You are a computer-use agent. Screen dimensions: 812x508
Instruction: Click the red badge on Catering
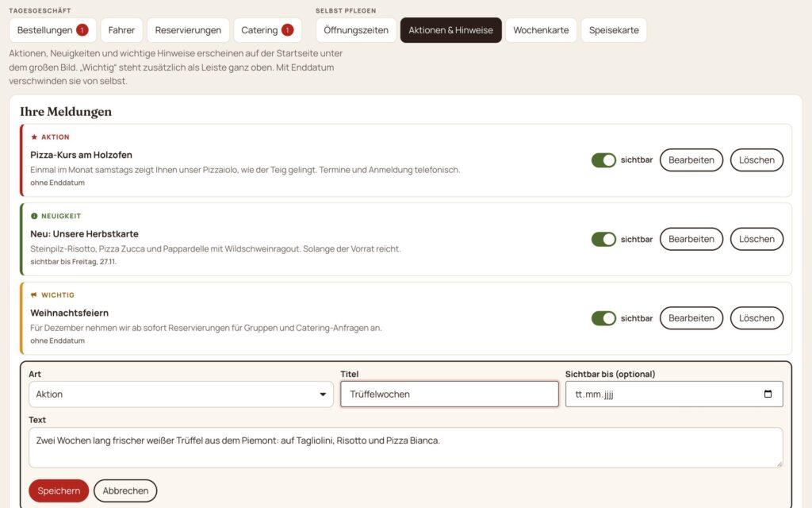287,30
